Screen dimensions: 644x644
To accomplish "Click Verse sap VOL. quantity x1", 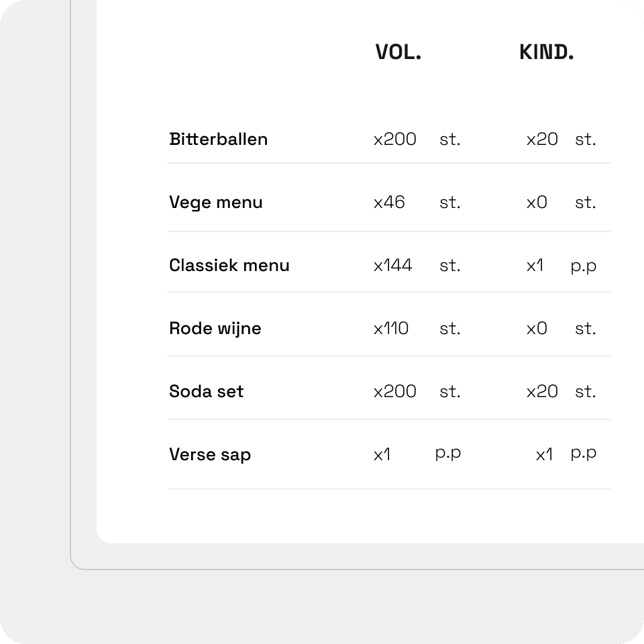I will pos(382,454).
